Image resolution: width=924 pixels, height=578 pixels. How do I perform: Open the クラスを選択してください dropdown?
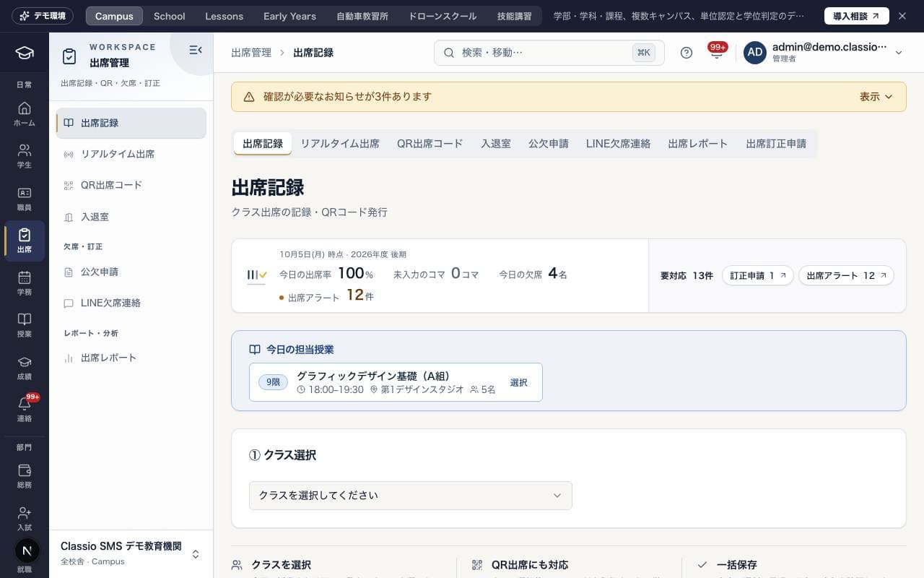pyautogui.click(x=411, y=496)
